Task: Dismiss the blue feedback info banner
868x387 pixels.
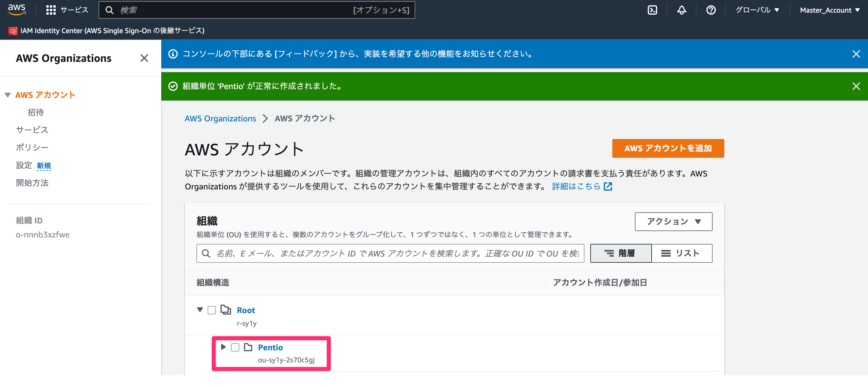Action: [x=856, y=54]
